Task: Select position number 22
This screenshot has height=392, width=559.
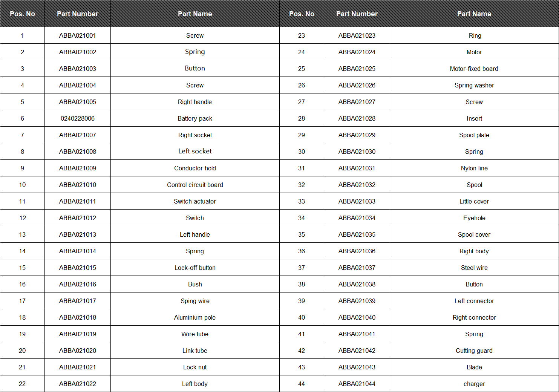Action: point(22,384)
